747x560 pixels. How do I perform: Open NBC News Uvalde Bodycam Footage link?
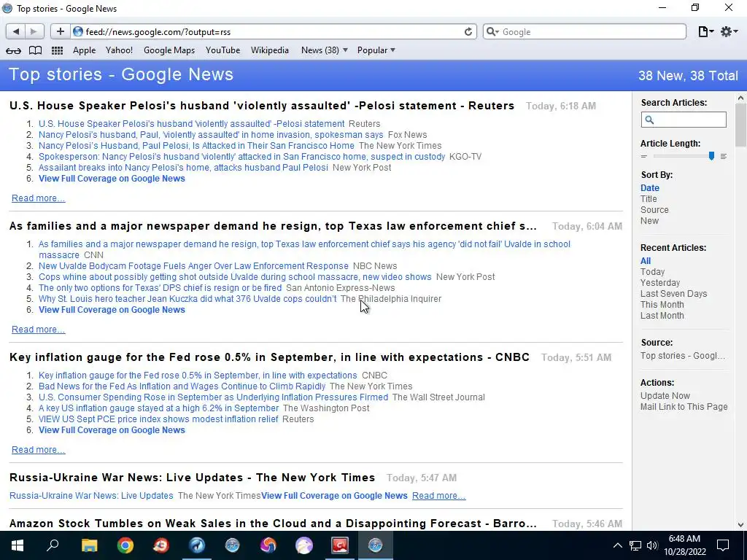(x=193, y=265)
